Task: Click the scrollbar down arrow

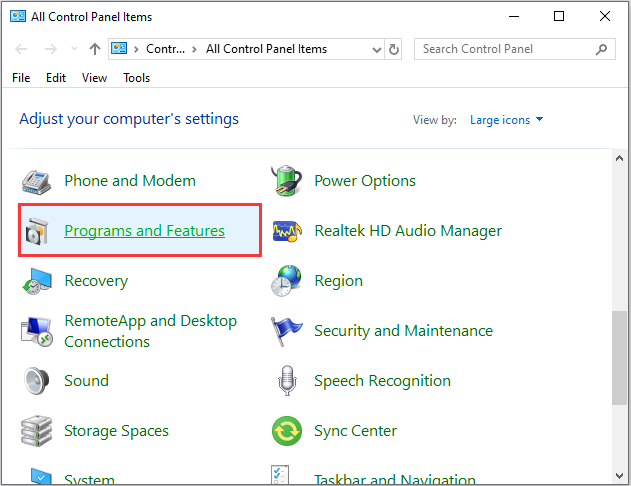Action: click(x=619, y=476)
